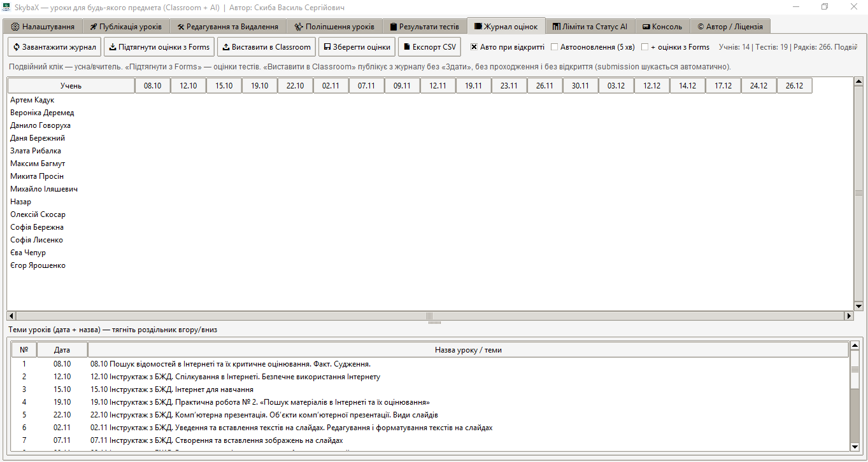Select the Ліміти та Статус AI tab
Image resolution: width=868 pixels, height=462 pixels.
(x=590, y=26)
